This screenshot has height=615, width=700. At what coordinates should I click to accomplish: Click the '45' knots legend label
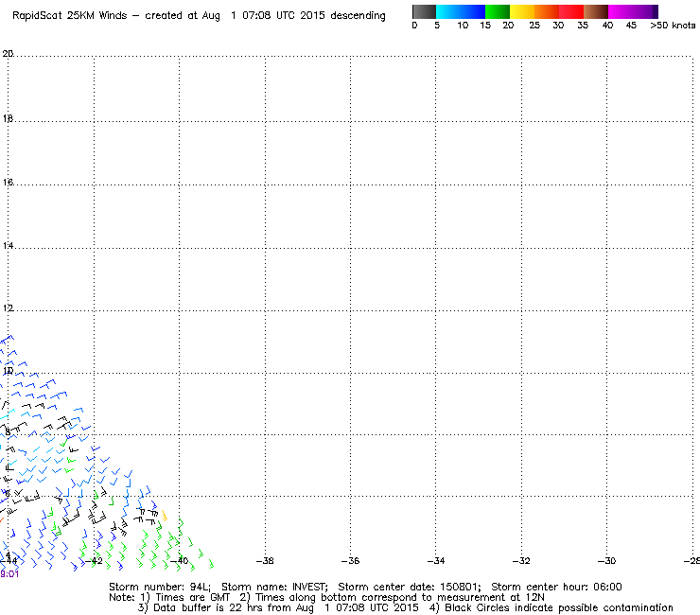click(631, 26)
